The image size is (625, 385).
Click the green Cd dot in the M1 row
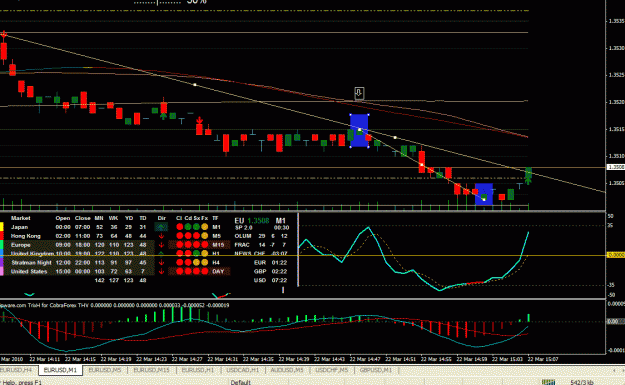coord(188,227)
